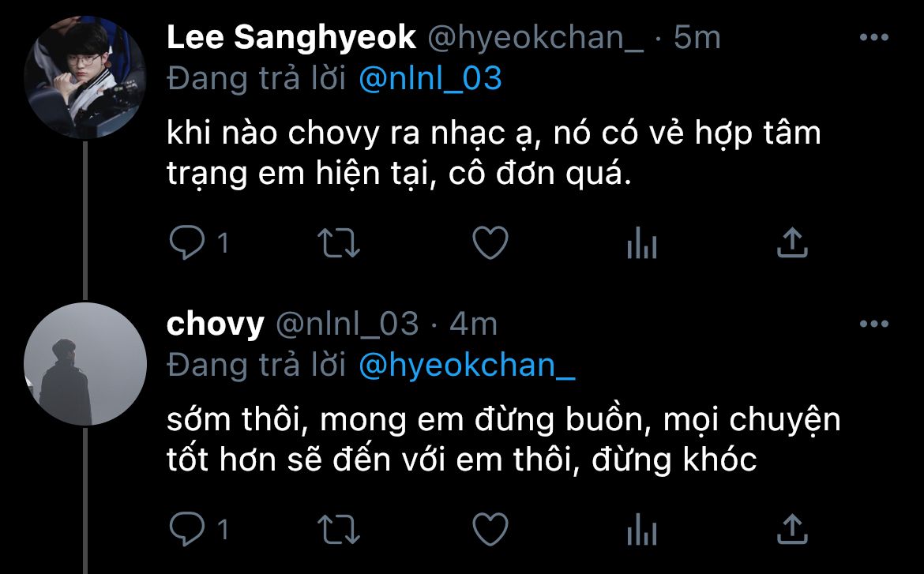Open the blue @hyeokchan_ mention link

(467, 365)
